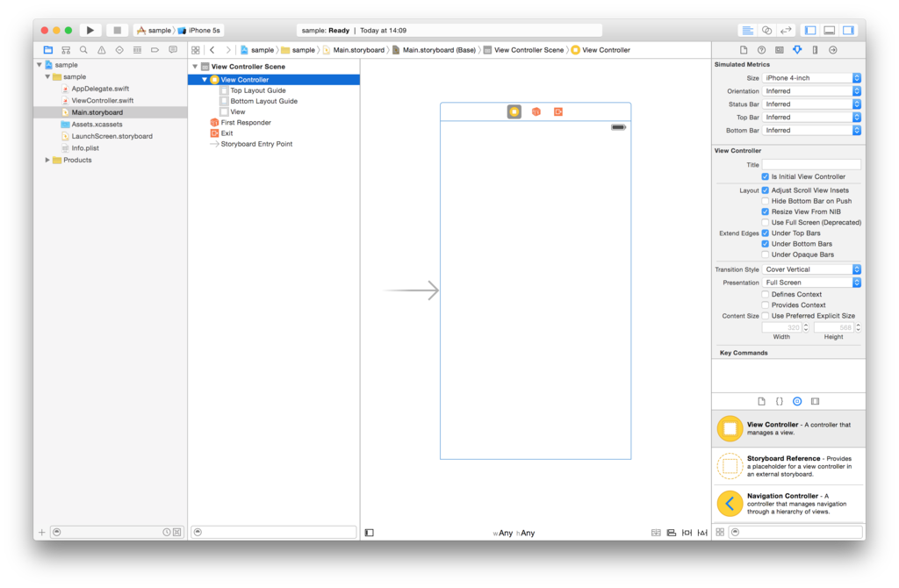The height and width of the screenshot is (588, 899).
Task: Show the Media library
Action: [x=815, y=401]
